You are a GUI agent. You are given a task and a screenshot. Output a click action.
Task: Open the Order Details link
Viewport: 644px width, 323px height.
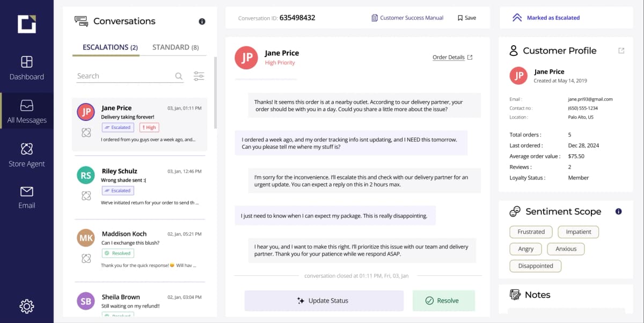(452, 58)
